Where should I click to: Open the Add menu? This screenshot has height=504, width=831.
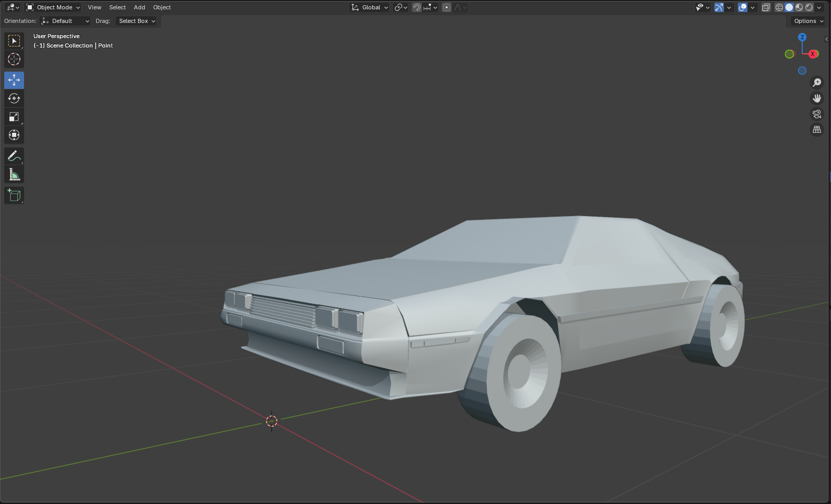pyautogui.click(x=140, y=7)
